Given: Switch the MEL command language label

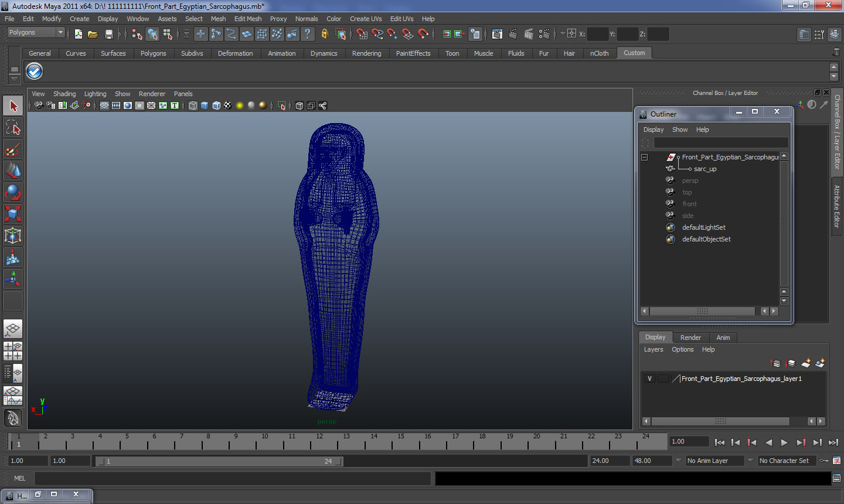Looking at the screenshot, I should pos(19,478).
